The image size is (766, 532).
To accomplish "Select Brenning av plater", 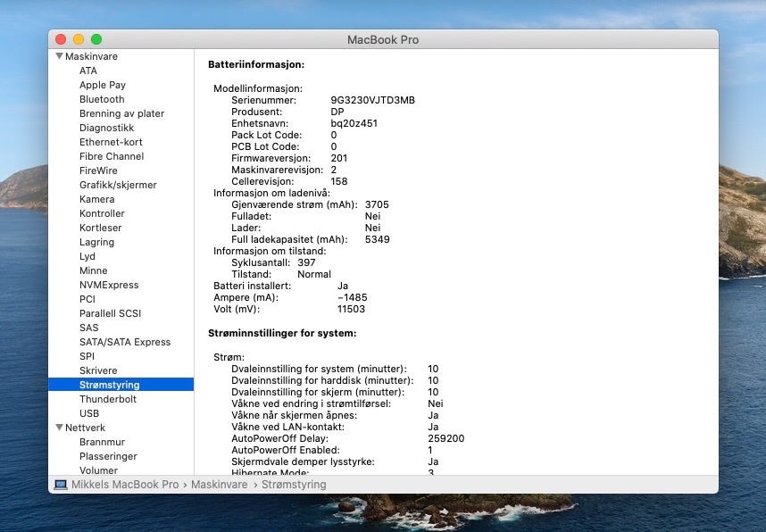I will (121, 113).
